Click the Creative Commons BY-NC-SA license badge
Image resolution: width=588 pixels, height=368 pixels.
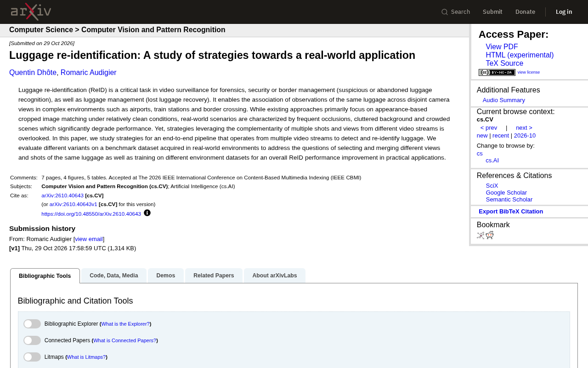click(497, 72)
